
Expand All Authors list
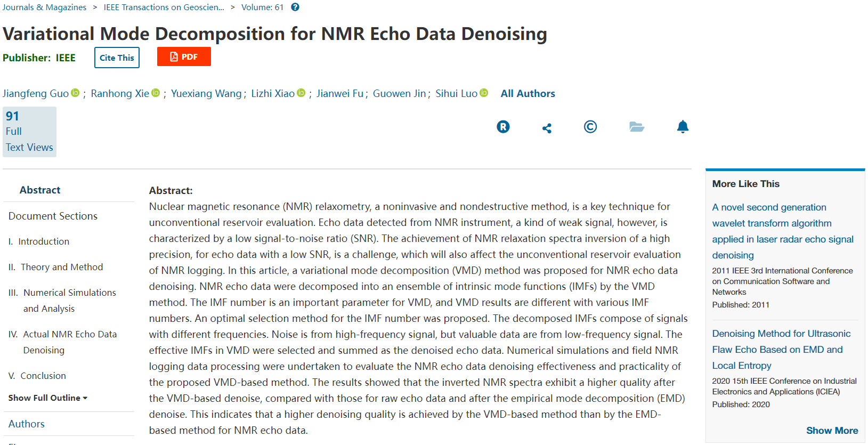[528, 93]
